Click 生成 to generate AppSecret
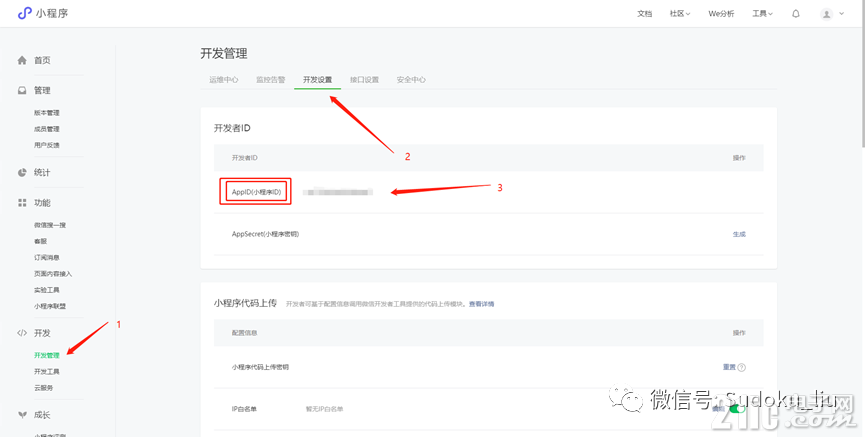Viewport: 865px width, 437px height. pos(739,234)
